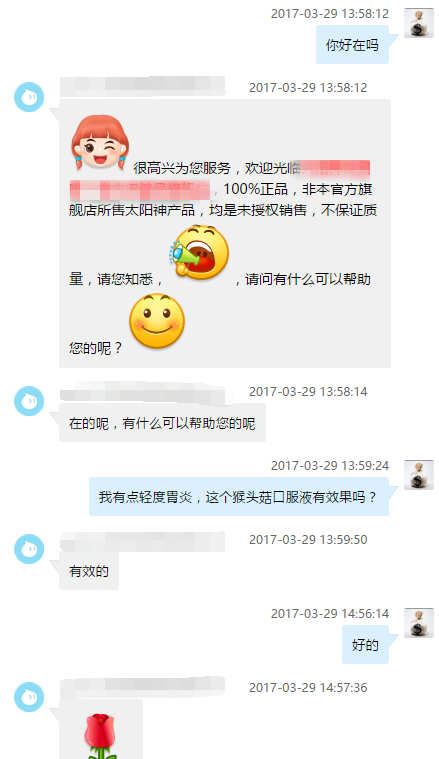Click the seller avatar at 14:57:36 message
The height and width of the screenshot is (759, 439).
pos(29,697)
